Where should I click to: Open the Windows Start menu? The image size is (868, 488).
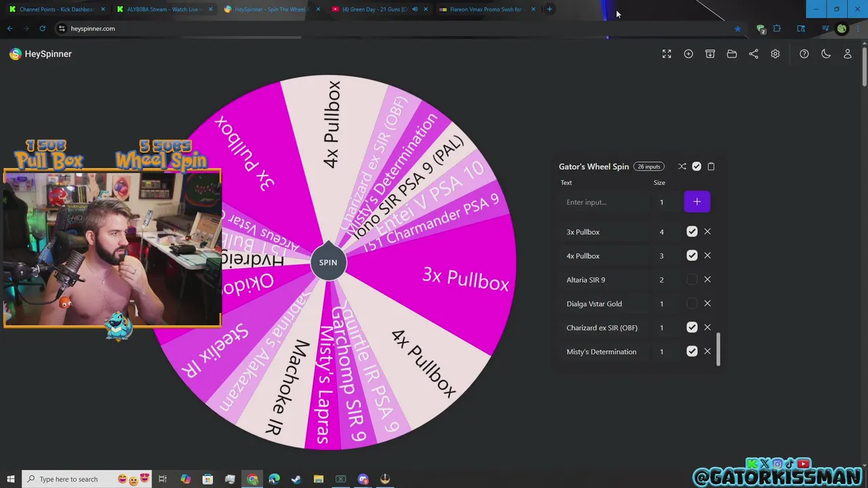coord(10,479)
